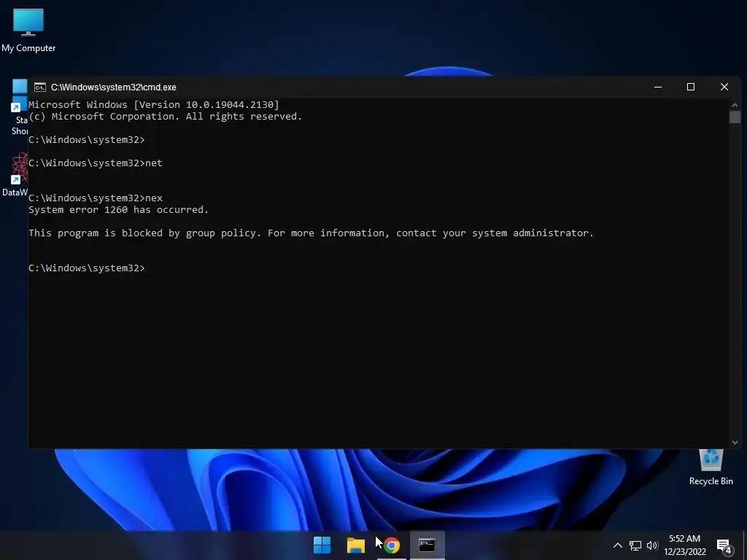
Task: Close the cmd.exe window
Action: 724,87
